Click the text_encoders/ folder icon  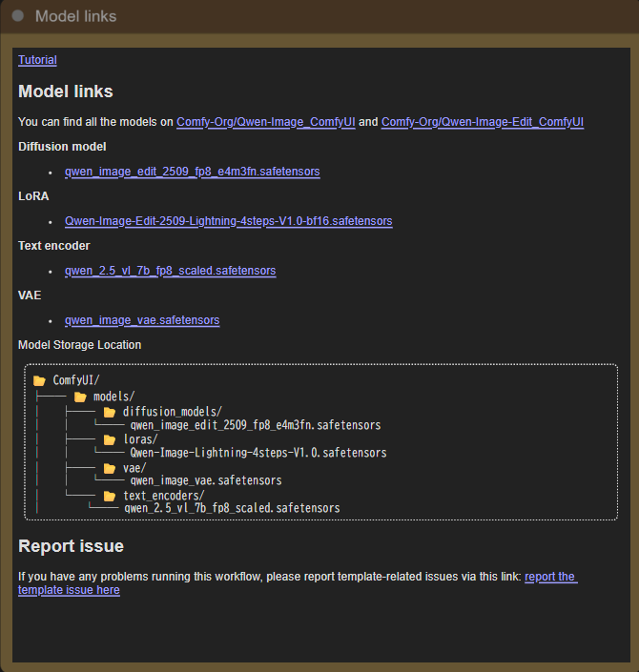pos(110,497)
